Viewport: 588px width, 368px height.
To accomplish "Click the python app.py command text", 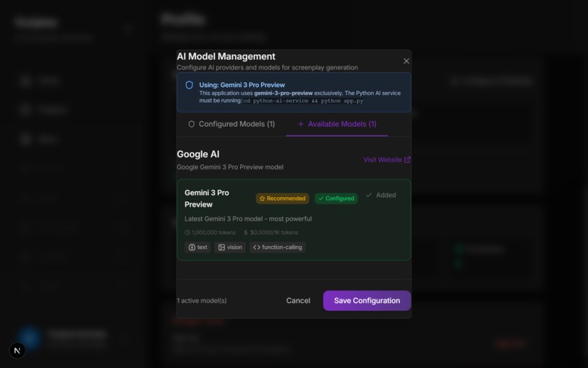I will (303, 101).
